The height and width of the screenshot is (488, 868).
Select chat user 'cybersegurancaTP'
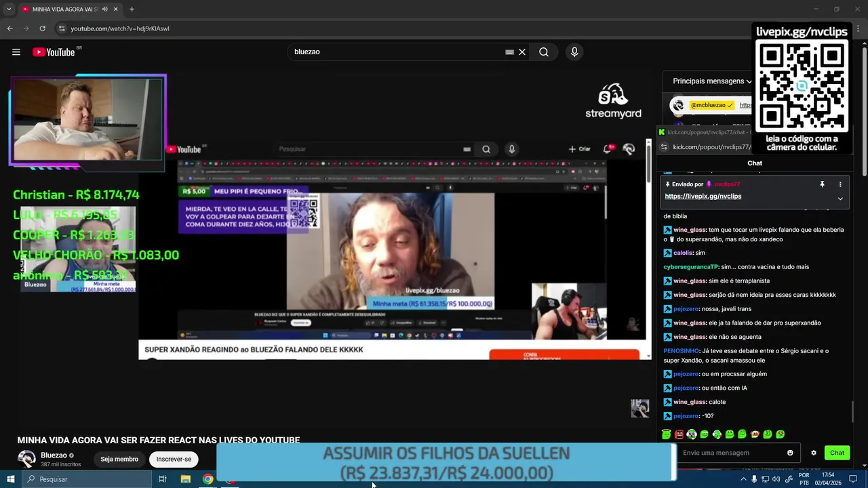[x=690, y=267]
